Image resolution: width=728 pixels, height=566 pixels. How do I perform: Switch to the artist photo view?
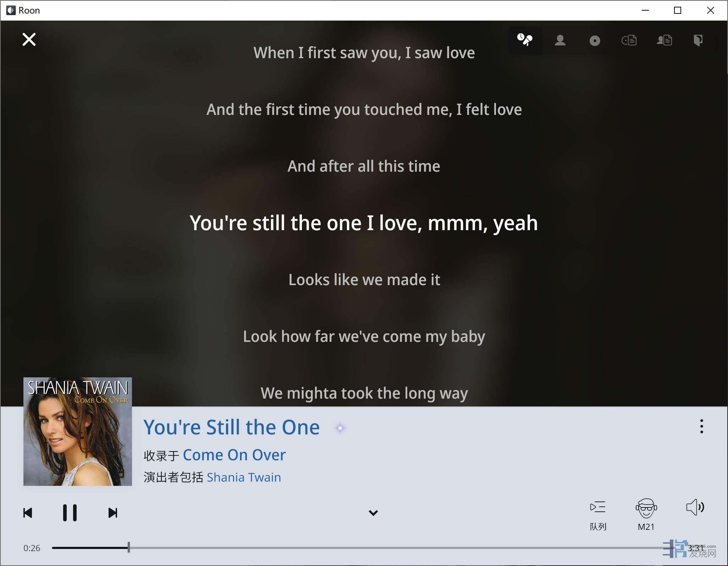click(x=560, y=40)
